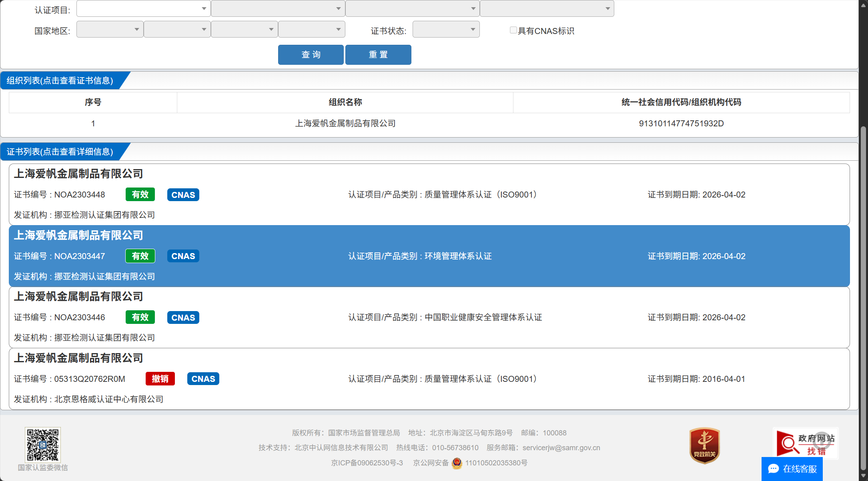This screenshot has width=868, height=481.
Task: Enable the 具有CNAS标识 checkbox
Action: [x=513, y=30]
